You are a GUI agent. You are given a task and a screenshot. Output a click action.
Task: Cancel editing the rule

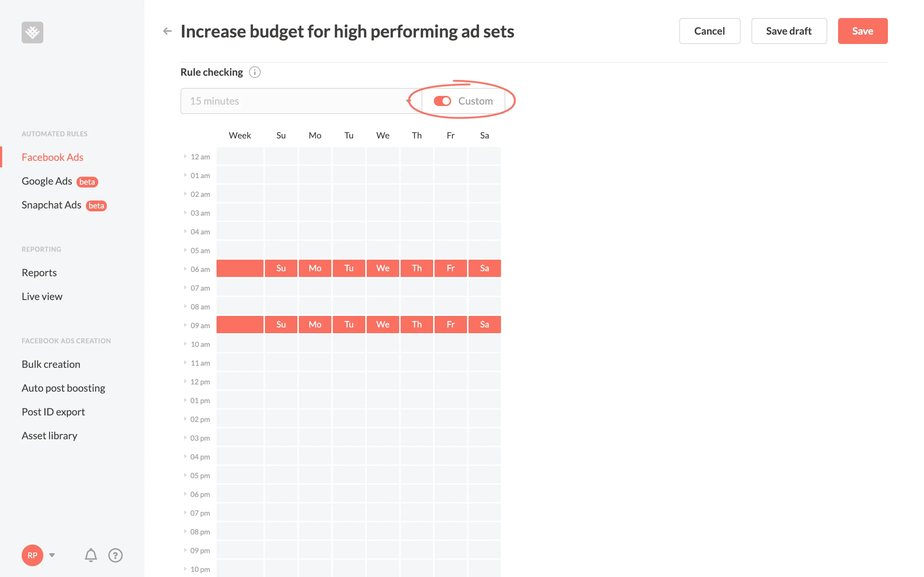point(709,31)
